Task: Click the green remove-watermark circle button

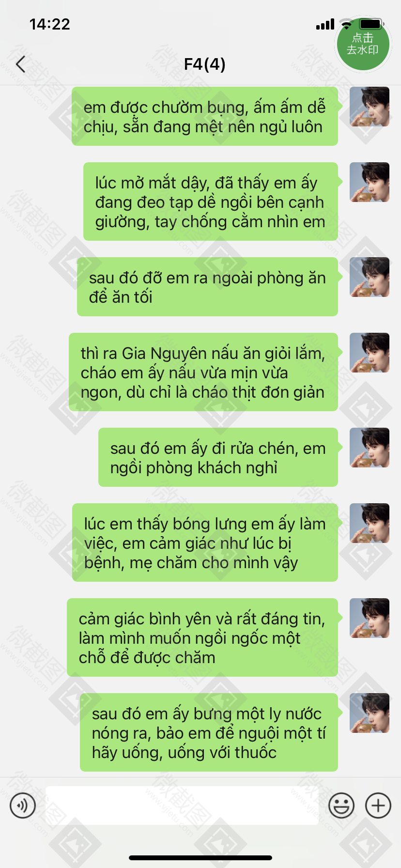Action: [363, 44]
